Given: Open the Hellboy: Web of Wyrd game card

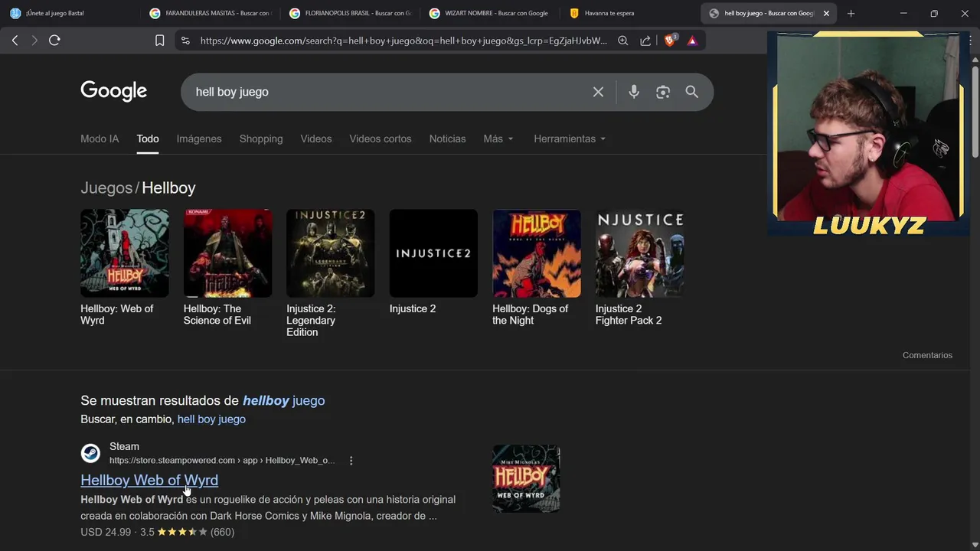Looking at the screenshot, I should tap(124, 268).
